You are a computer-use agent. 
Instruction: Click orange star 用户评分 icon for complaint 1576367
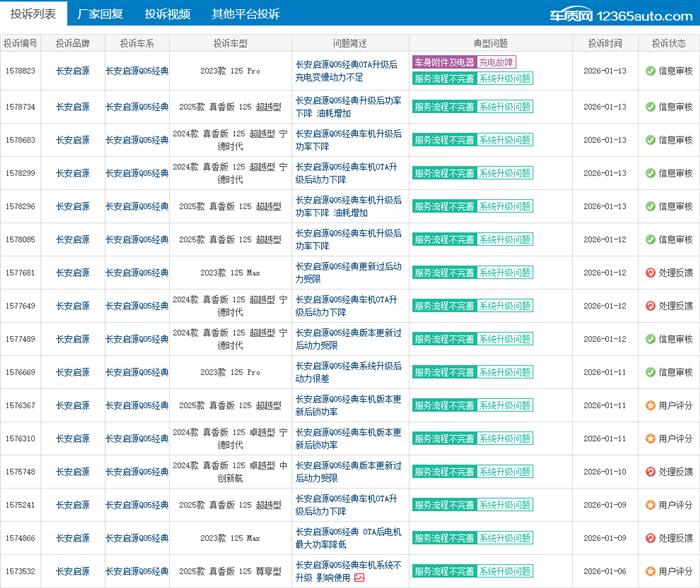(x=650, y=405)
